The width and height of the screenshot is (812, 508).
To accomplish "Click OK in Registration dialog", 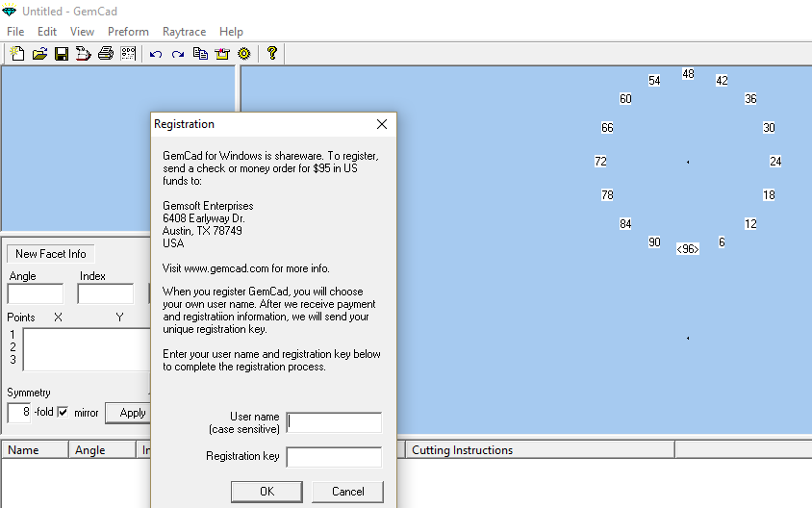I will [x=266, y=492].
